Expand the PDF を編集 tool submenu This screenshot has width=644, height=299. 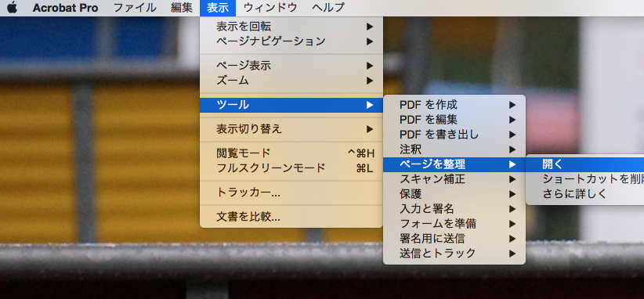click(x=454, y=120)
